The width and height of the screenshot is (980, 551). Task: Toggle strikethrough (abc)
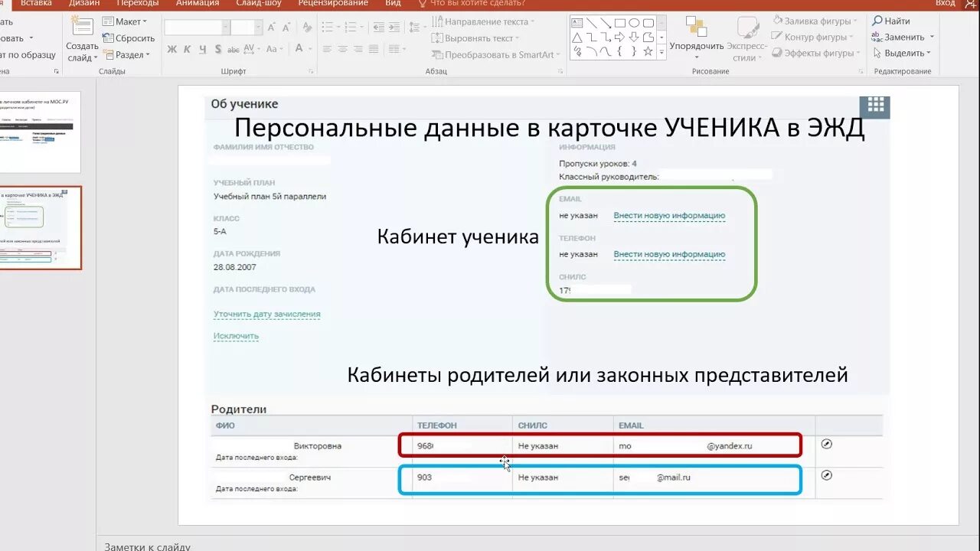click(234, 50)
